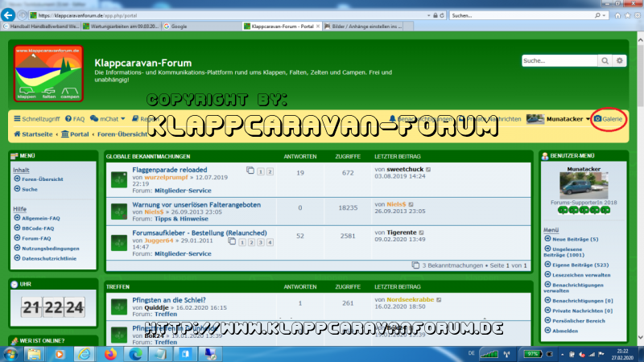Viewport: 644px width, 362px height.
Task: Open topic Forumsaufkleber - Bestellung (Relaunched)
Action: click(200, 232)
